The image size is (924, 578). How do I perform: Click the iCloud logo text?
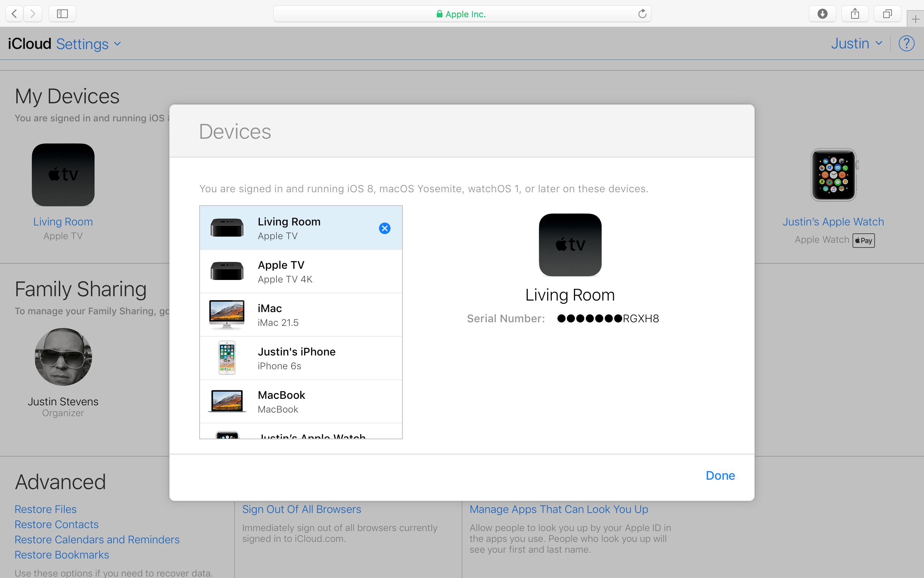pos(29,44)
